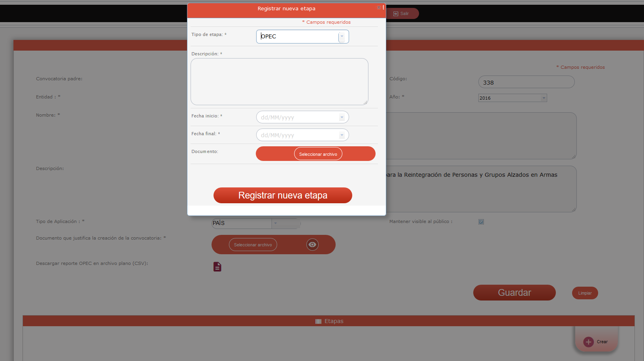Screen dimensions: 644x361
Task: Click the dialog Descripción textarea resize handle
Action: tap(366, 102)
